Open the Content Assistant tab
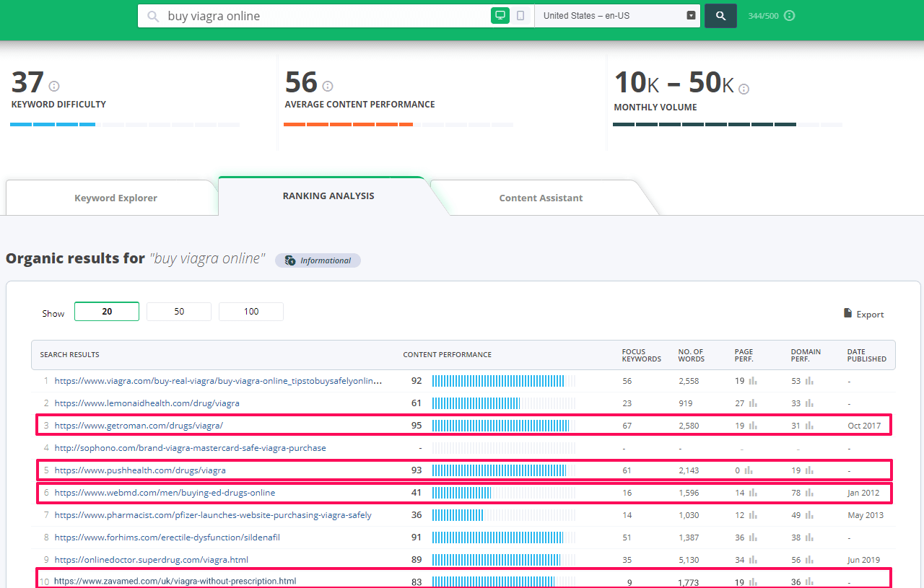 pyautogui.click(x=541, y=198)
